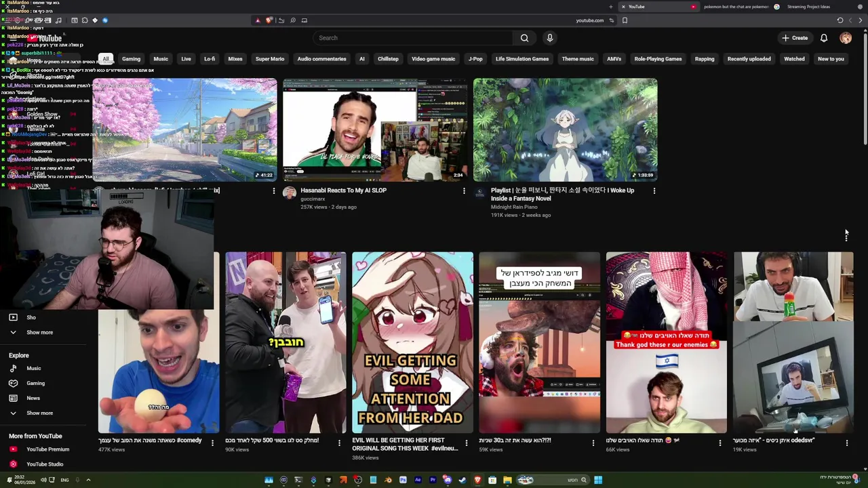Select the Recently uploaded filter chip
The height and width of the screenshot is (488, 868).
click(x=749, y=59)
